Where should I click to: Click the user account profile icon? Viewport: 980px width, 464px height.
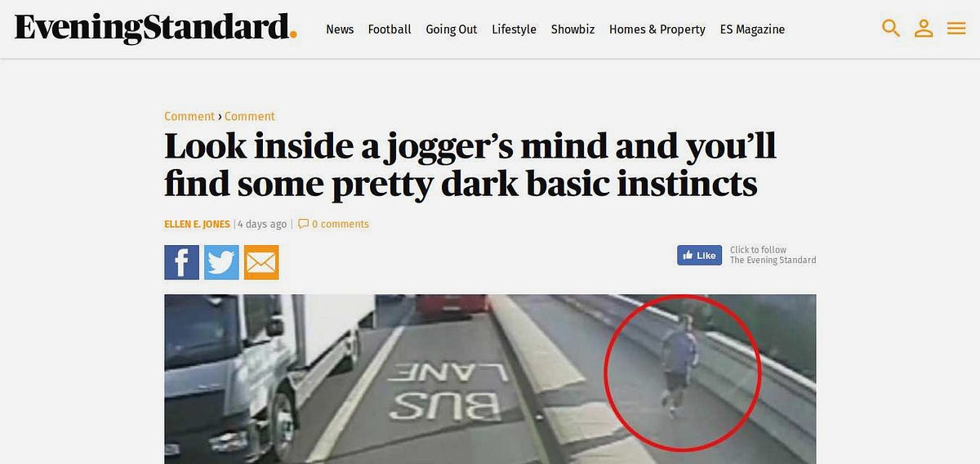(x=924, y=29)
